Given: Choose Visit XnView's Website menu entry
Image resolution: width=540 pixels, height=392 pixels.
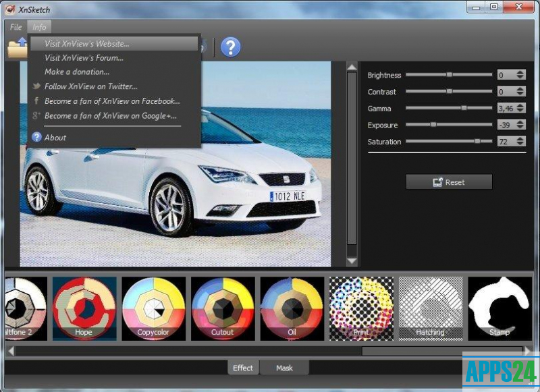Looking at the screenshot, I should coord(86,43).
